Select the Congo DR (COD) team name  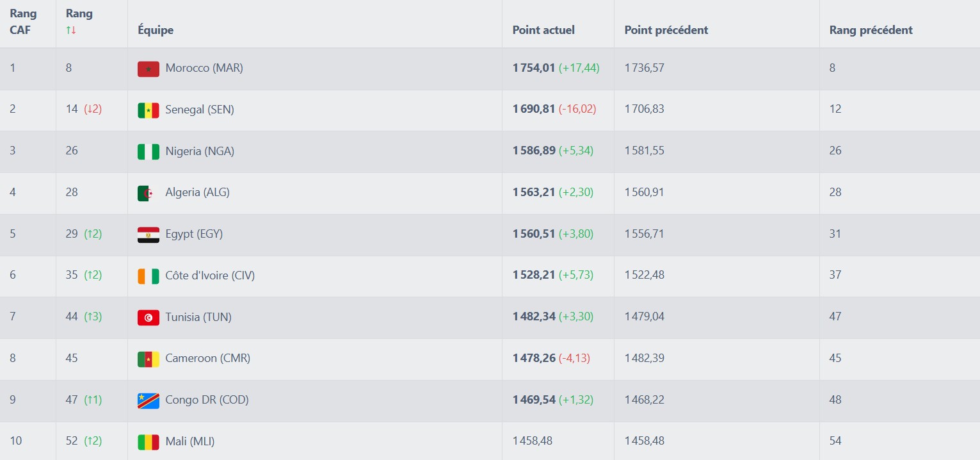(x=207, y=400)
